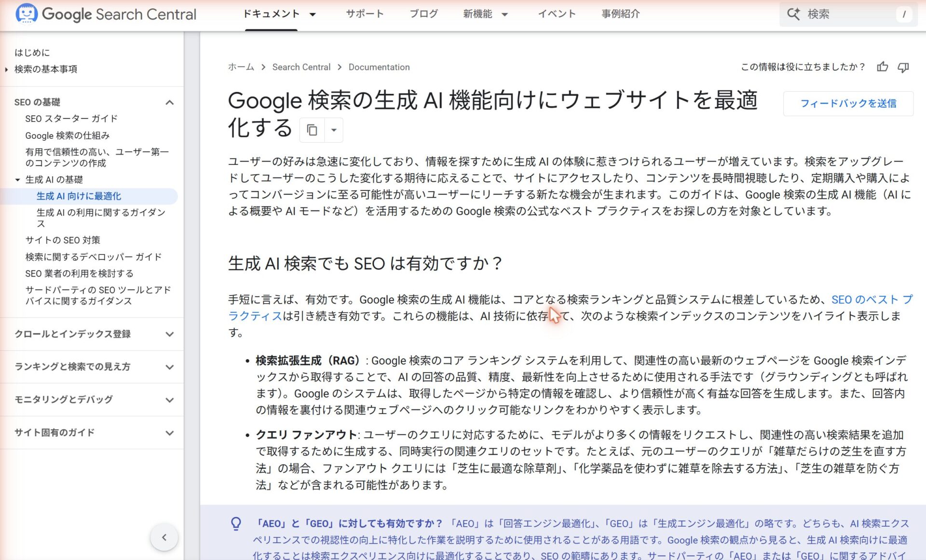Go to Documentation breadcrumb link

379,67
